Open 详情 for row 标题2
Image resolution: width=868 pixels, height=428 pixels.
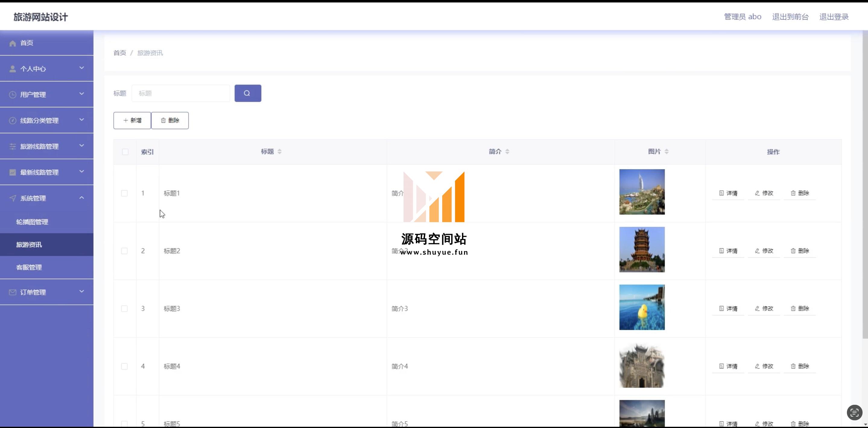tap(728, 251)
